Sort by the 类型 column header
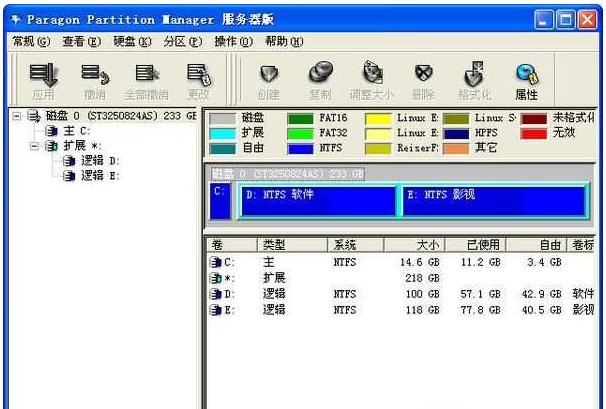Image resolution: width=606 pixels, height=409 pixels. point(292,245)
